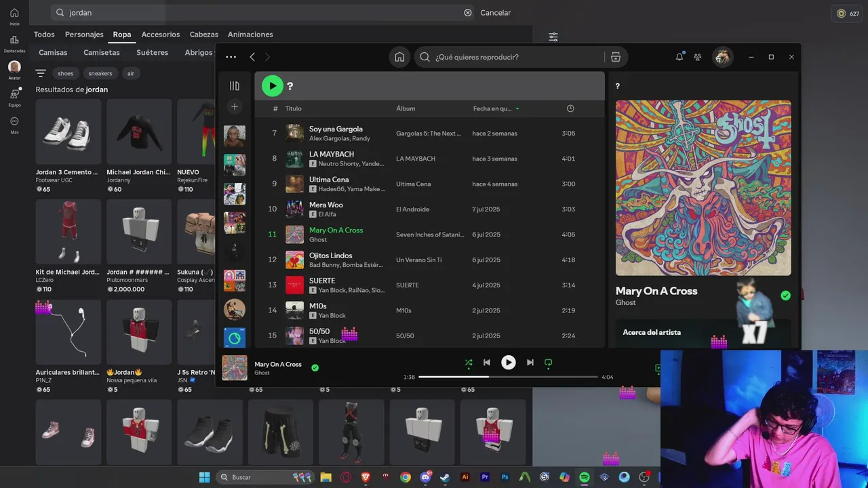Open Spotify friends activity icon
This screenshot has width=868, height=488.
click(x=698, y=57)
